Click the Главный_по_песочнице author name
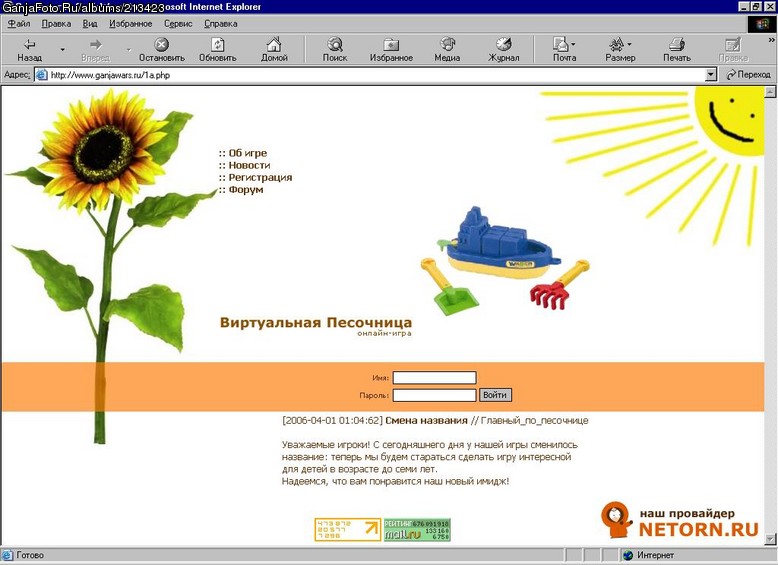 534,421
